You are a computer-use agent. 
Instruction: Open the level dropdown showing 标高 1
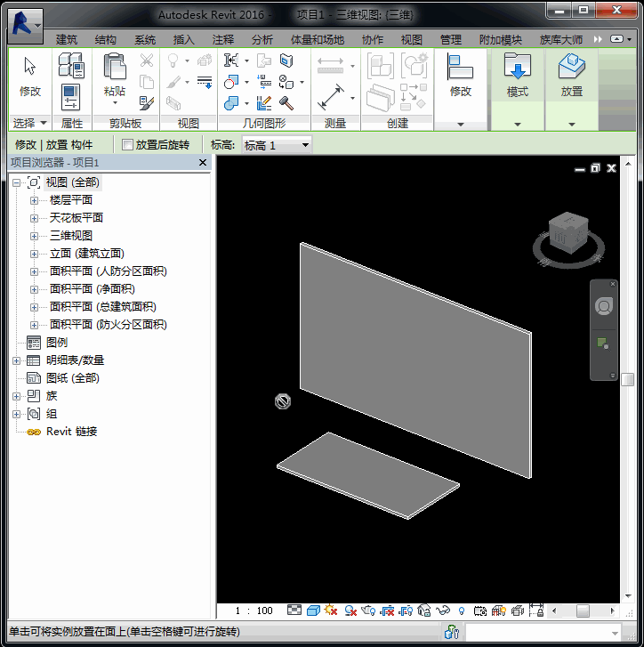pos(277,145)
